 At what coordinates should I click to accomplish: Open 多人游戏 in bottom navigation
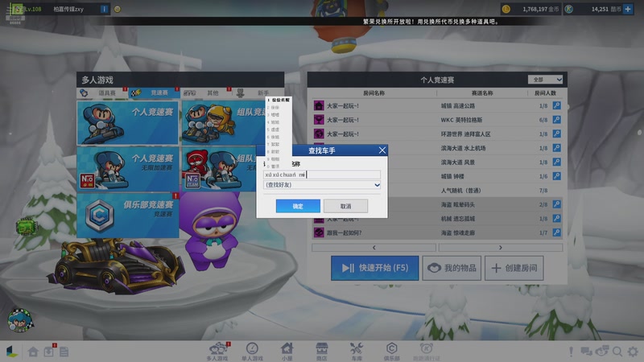tap(217, 352)
